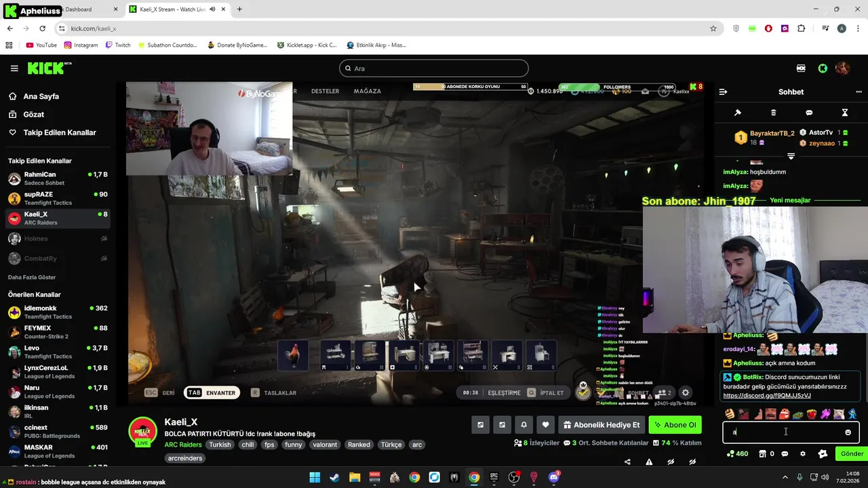Click the Abone Ol subscribe button
The width and height of the screenshot is (868, 488).
pyautogui.click(x=675, y=425)
